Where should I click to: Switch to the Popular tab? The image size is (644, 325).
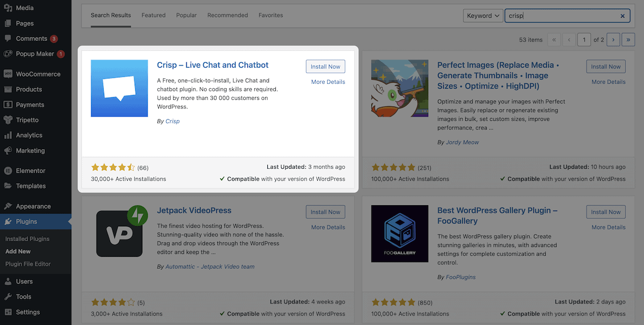(x=186, y=15)
